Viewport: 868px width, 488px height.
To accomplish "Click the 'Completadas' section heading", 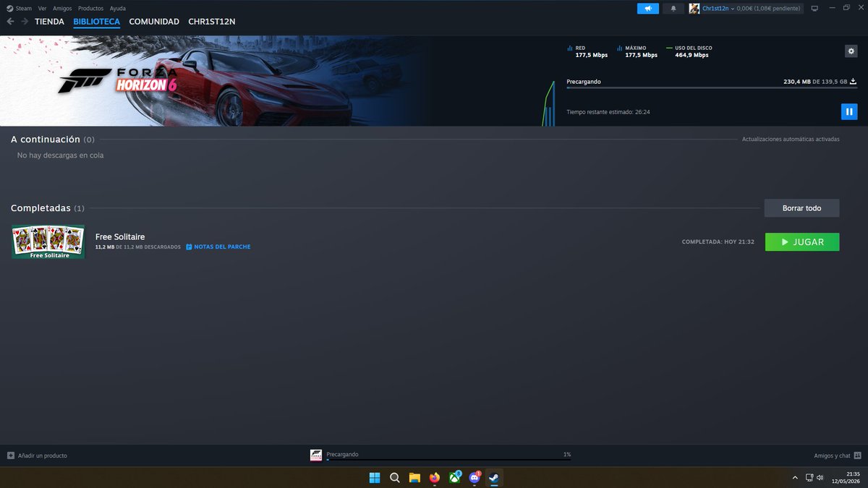I will click(x=41, y=208).
